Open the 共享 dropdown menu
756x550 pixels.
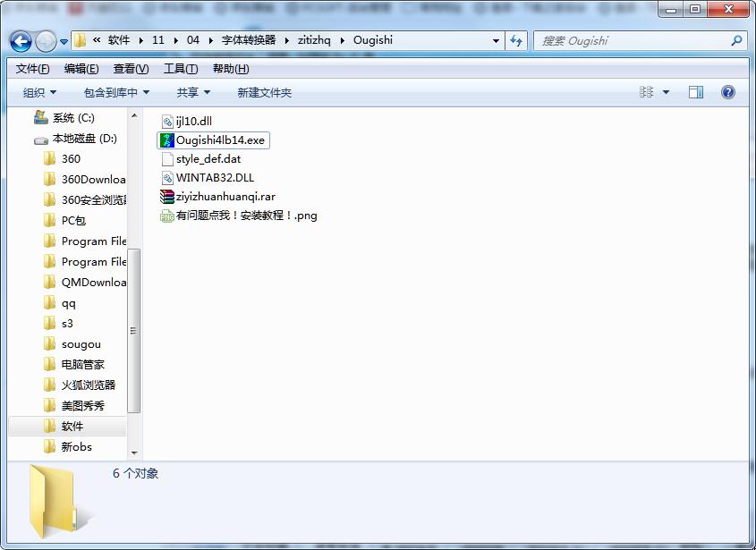(x=193, y=92)
